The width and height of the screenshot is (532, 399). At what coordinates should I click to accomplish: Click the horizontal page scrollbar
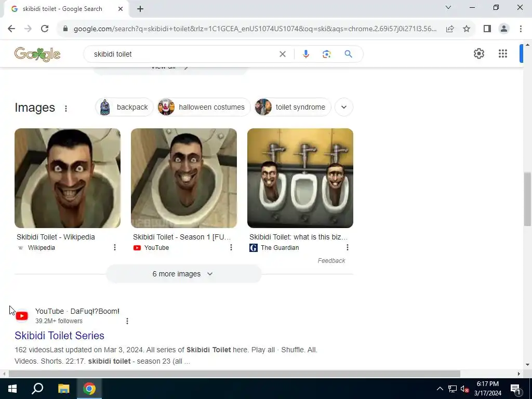click(234, 374)
